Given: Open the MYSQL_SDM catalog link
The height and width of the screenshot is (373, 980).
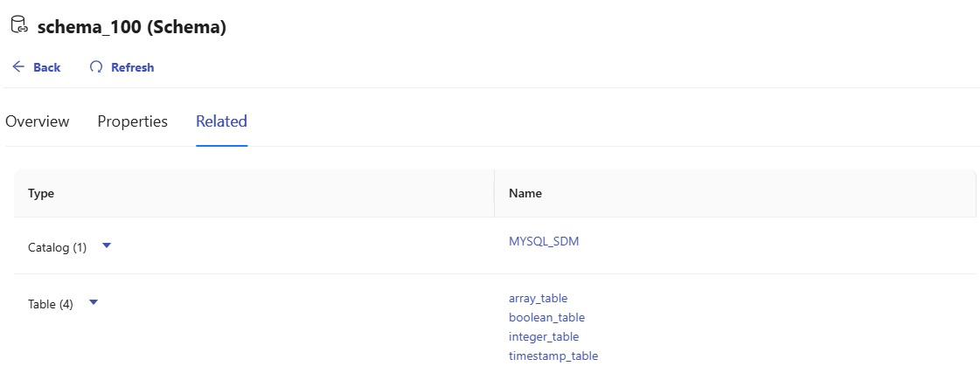Looking at the screenshot, I should [544, 241].
